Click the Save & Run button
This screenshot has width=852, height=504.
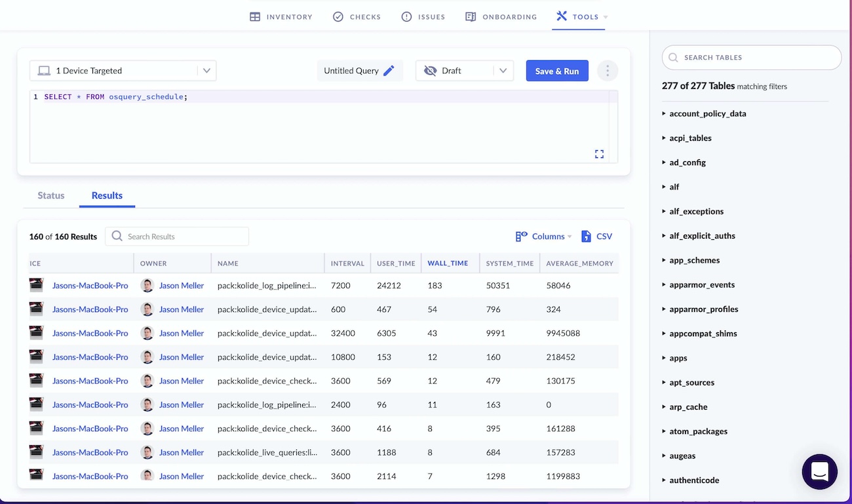[557, 71]
